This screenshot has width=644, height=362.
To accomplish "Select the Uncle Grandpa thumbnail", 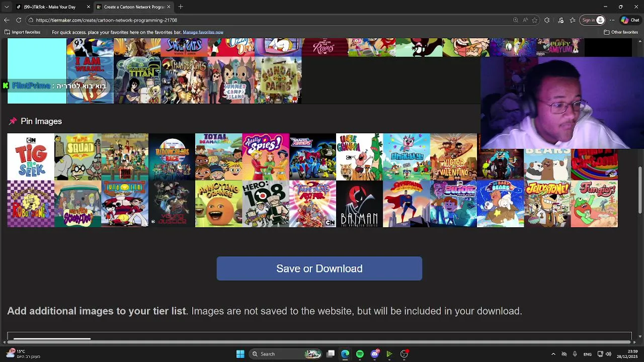I will 359,156.
